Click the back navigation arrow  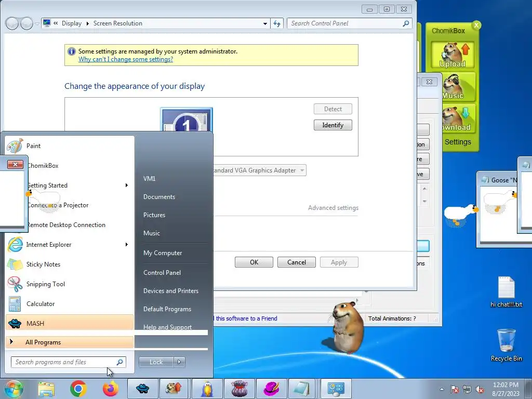coord(12,23)
